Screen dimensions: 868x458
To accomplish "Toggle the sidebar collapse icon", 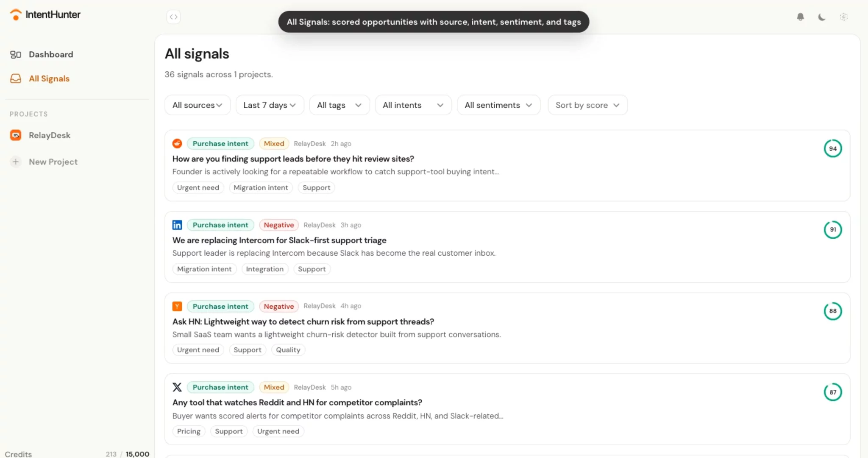I will [173, 17].
